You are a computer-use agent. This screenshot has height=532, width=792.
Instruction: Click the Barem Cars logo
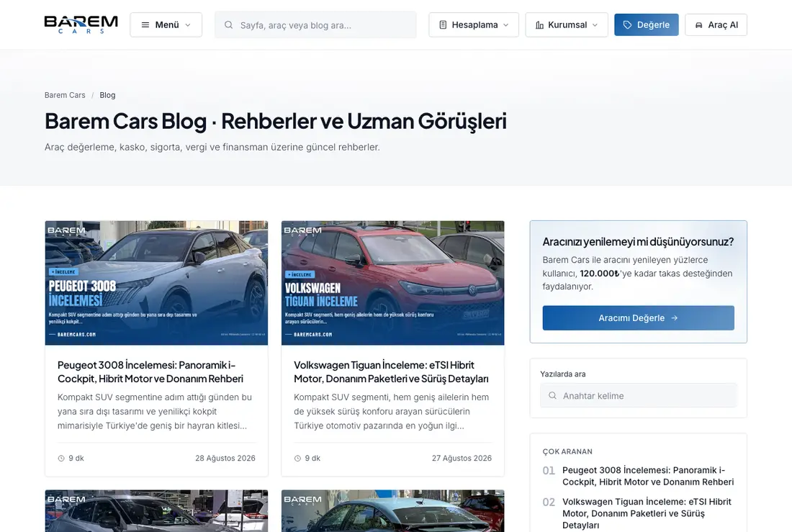pos(81,24)
